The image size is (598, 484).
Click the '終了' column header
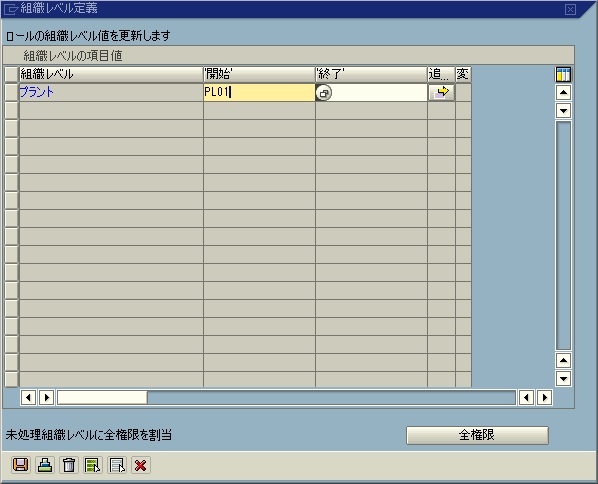(x=371, y=74)
